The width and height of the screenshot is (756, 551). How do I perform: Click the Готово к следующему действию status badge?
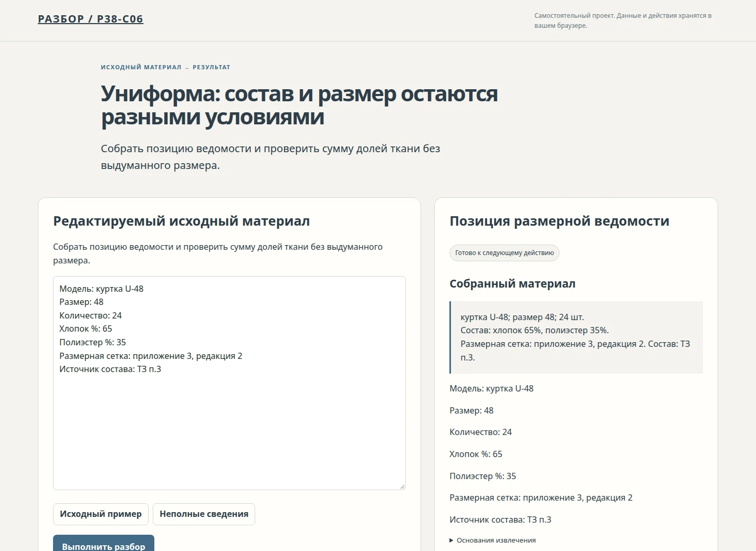point(505,253)
